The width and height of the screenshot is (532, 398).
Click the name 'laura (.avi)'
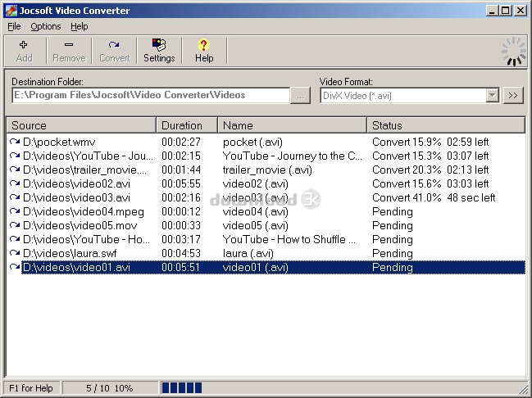248,253
